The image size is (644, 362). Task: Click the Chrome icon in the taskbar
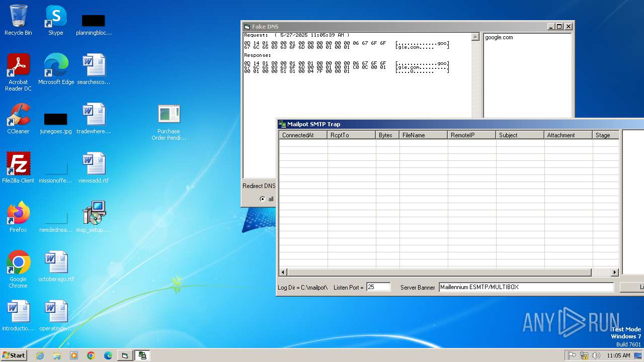[91, 355]
